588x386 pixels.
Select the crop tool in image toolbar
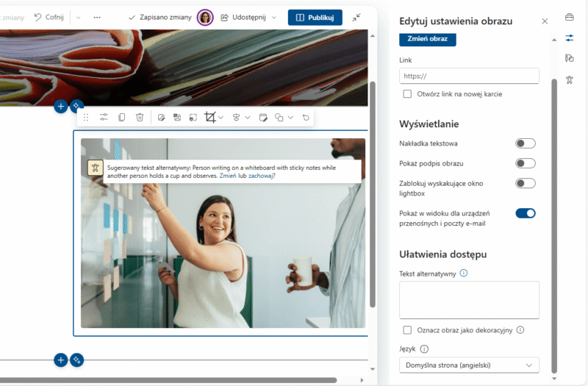(x=210, y=118)
